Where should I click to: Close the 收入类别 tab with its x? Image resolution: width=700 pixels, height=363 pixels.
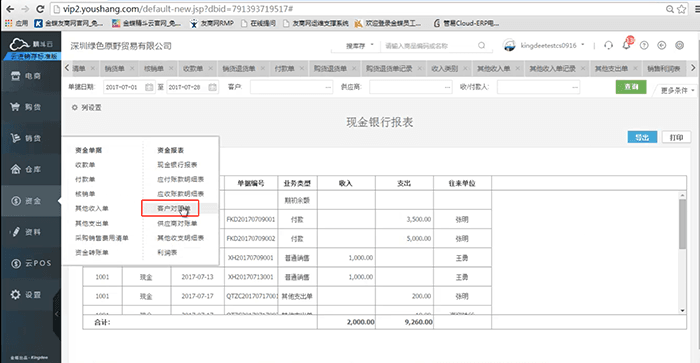click(465, 68)
